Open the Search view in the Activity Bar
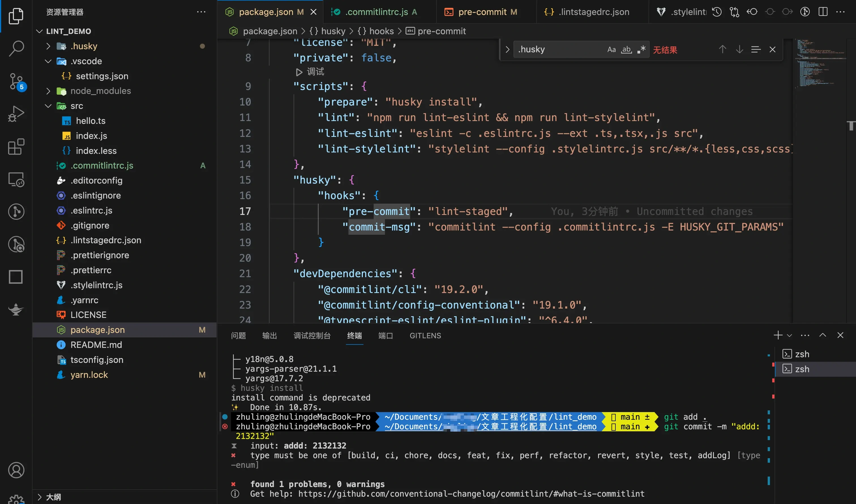 click(x=16, y=49)
